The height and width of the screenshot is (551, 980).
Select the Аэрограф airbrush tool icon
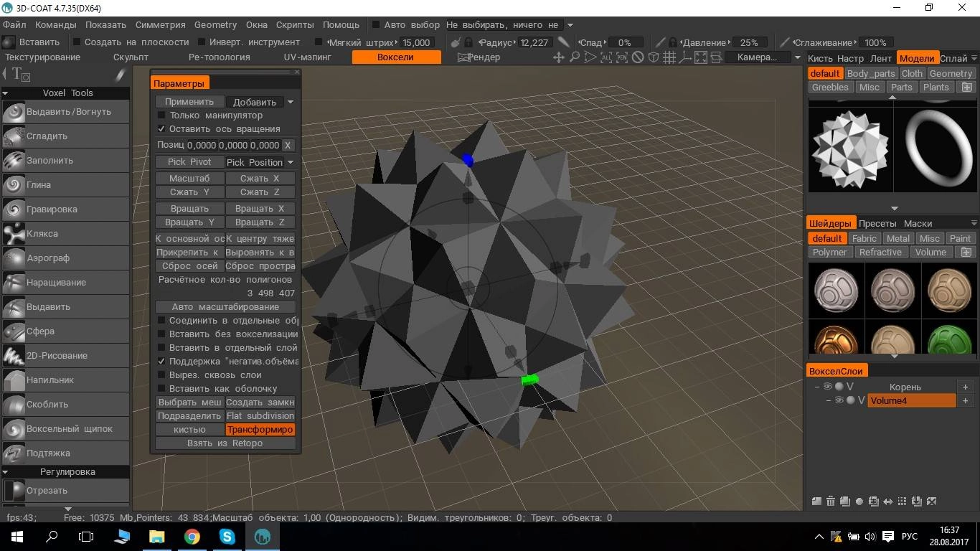14,258
